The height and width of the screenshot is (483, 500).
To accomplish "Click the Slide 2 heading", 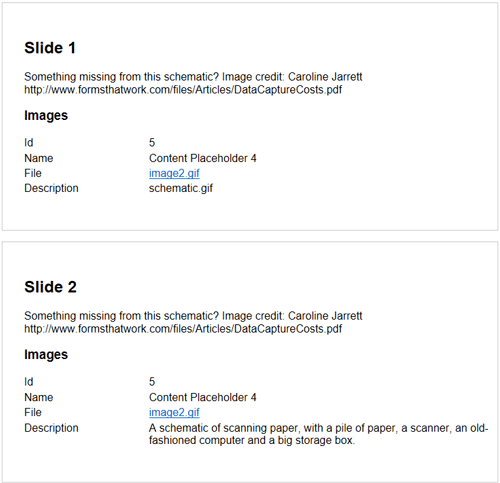I will click(x=50, y=287).
